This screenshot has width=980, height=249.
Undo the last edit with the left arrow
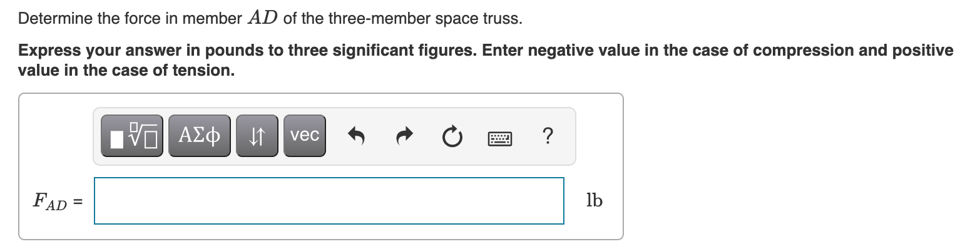tap(356, 135)
